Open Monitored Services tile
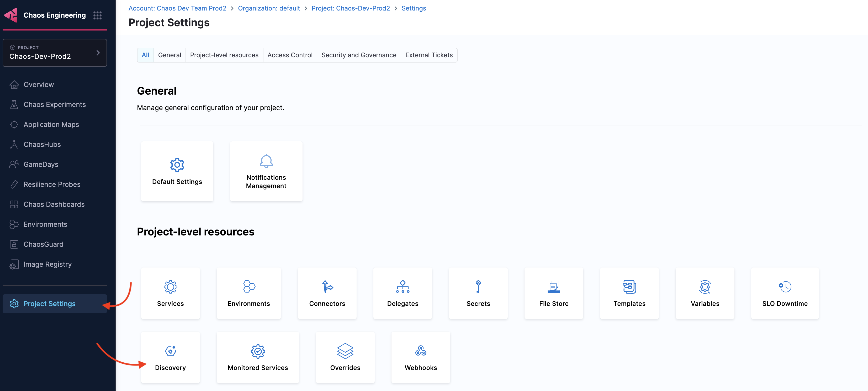The width and height of the screenshot is (868, 391). click(258, 357)
